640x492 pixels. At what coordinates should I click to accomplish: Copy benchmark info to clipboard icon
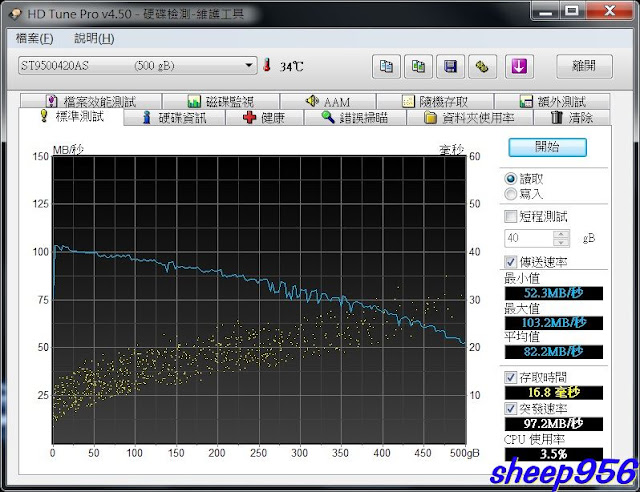pos(386,66)
